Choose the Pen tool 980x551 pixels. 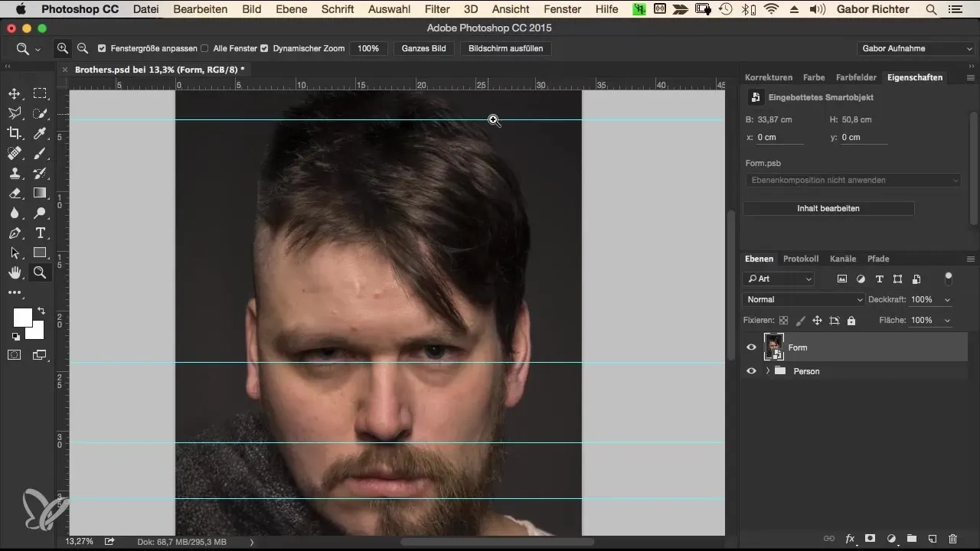coord(15,233)
